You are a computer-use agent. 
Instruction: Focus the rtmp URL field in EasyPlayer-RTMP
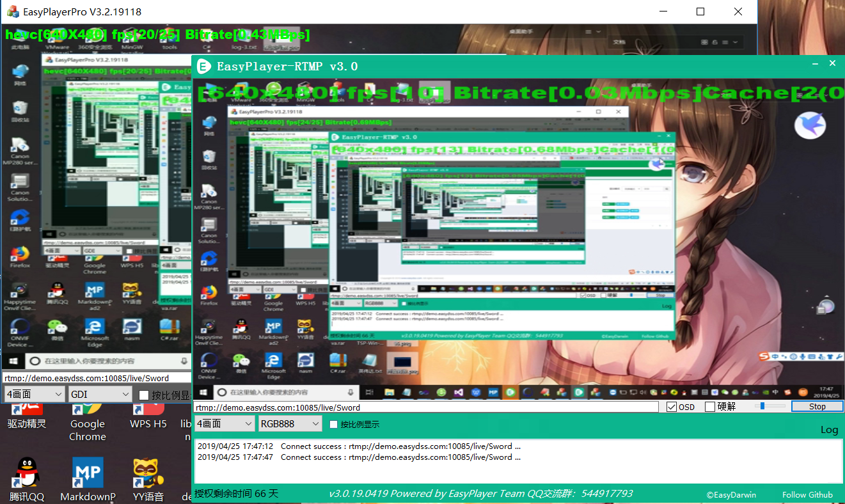pyautogui.click(x=426, y=407)
